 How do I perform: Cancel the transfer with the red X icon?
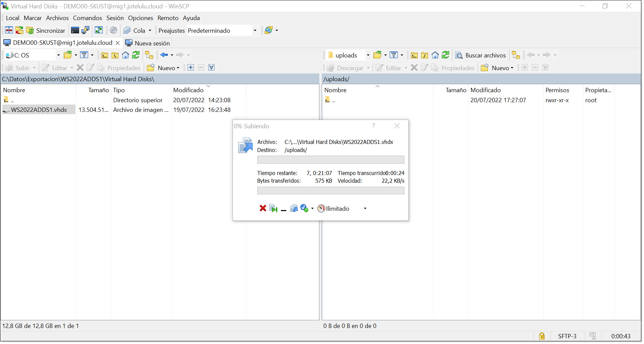(x=263, y=208)
